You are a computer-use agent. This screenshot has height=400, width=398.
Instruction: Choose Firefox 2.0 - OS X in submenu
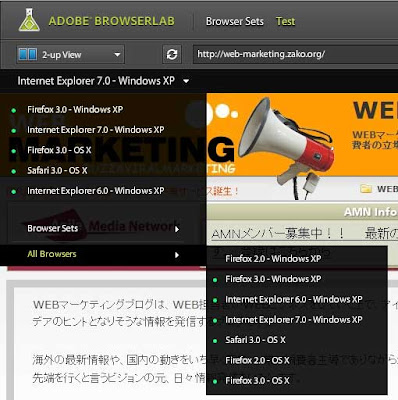coord(297,360)
